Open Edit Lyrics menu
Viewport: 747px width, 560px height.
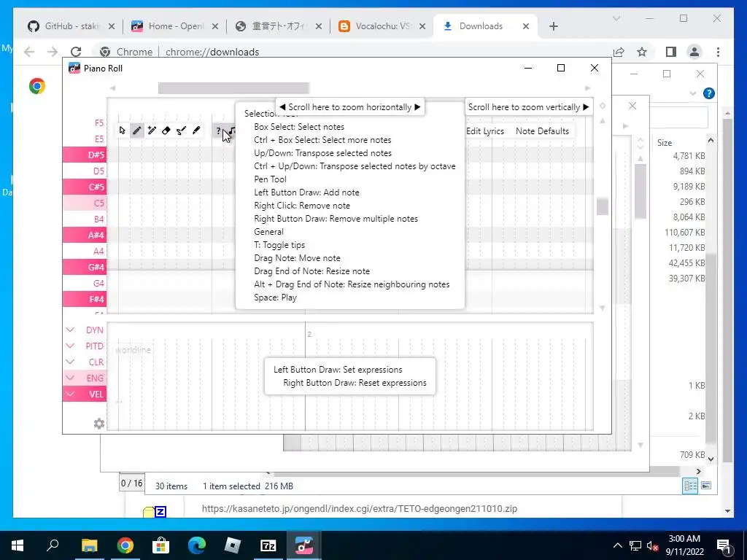(485, 131)
